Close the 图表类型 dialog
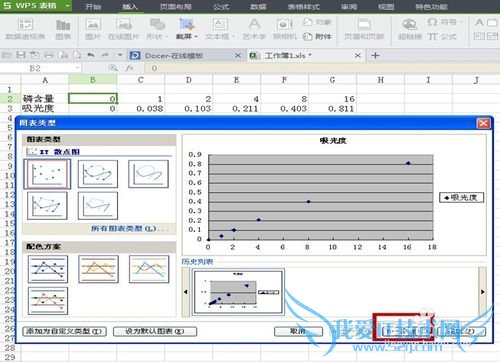 click(x=483, y=123)
